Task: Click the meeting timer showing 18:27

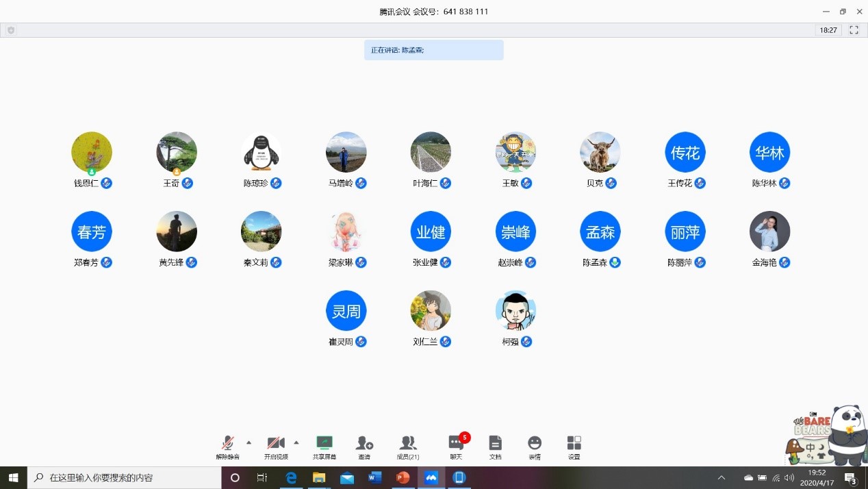Action: 828,30
